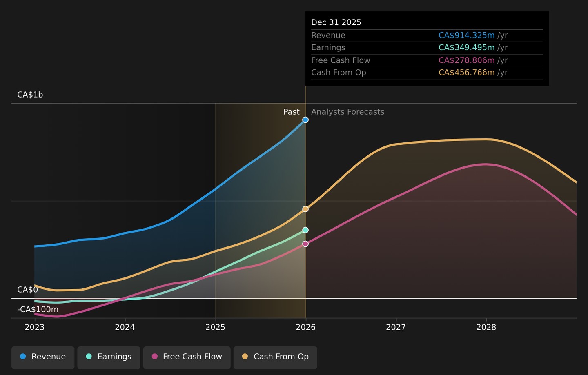Click the orange Cash From Op legend dot
This screenshot has height=375, width=588.
(x=245, y=357)
